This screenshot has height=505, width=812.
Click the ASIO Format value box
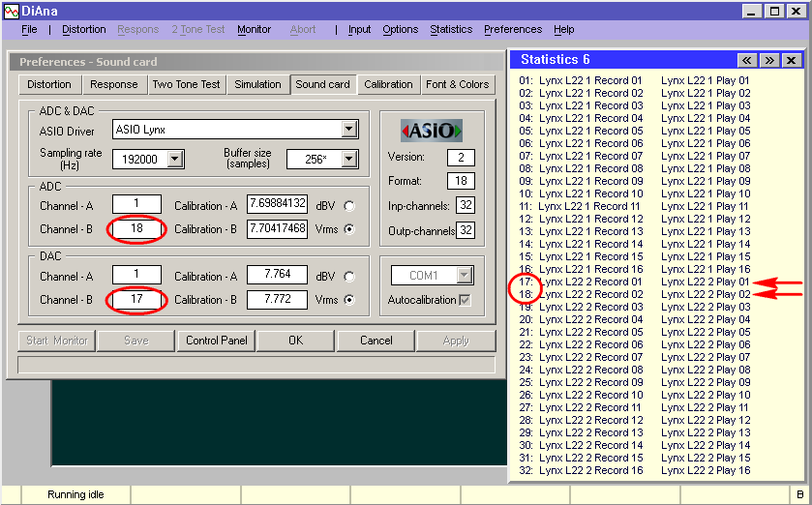(461, 181)
